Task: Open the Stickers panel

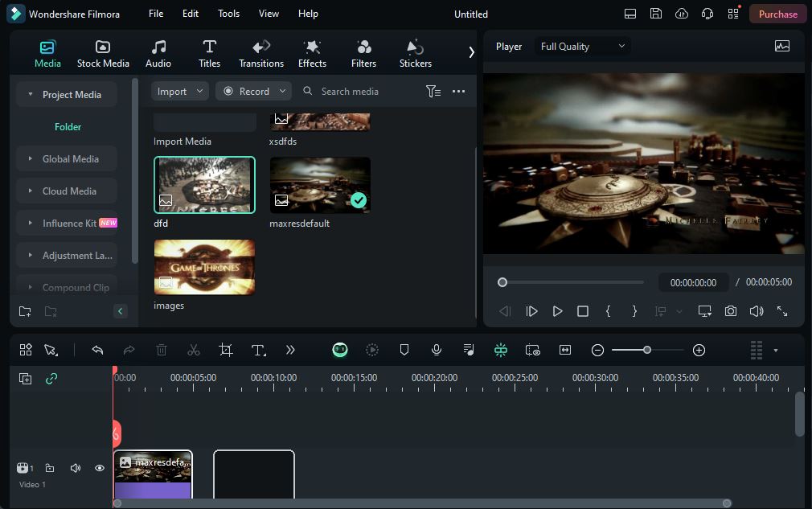Action: point(415,52)
